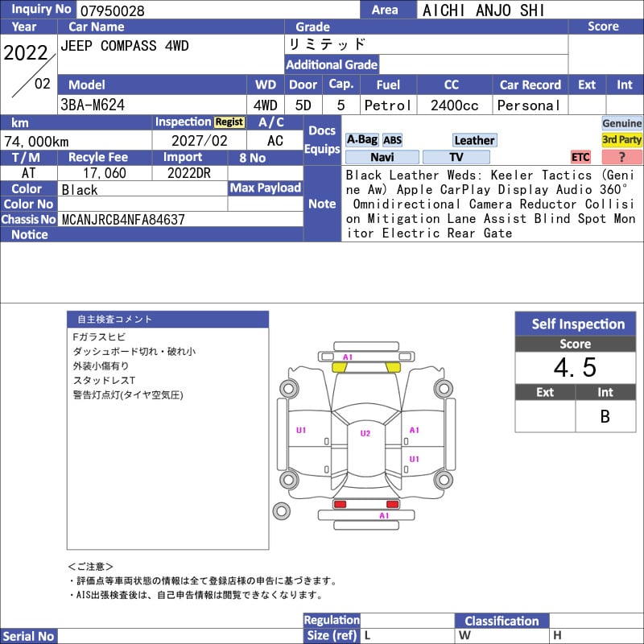Click the spare tire icon beside the car diagram
The height and width of the screenshot is (644, 644).
281,510
